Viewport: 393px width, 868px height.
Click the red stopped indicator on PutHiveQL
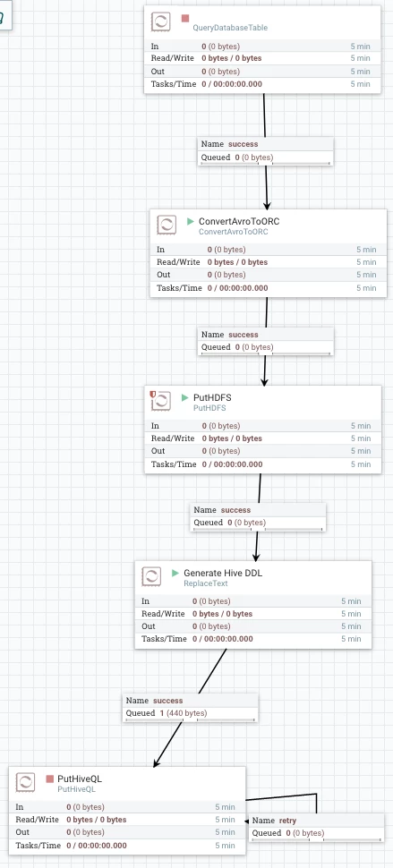pyautogui.click(x=50, y=779)
